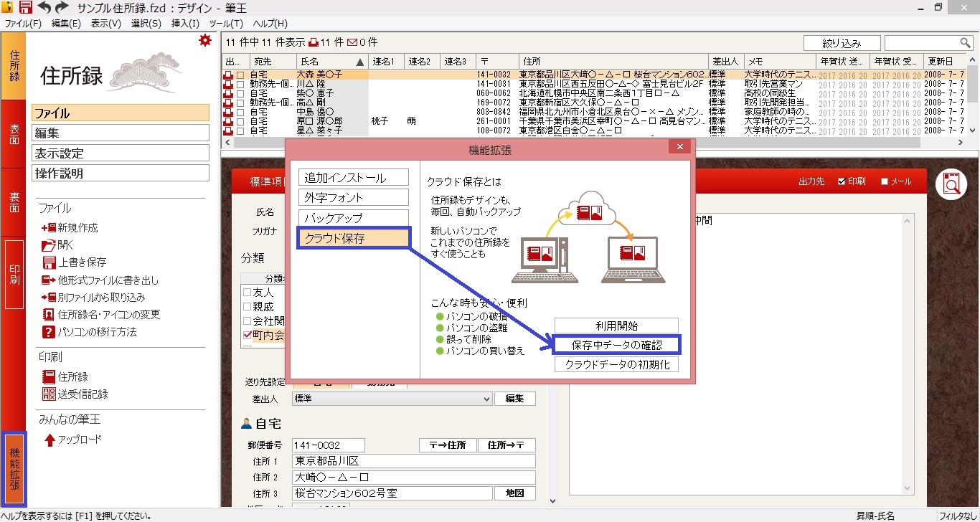Click the 筆王 app icon in title bar

tap(8, 7)
